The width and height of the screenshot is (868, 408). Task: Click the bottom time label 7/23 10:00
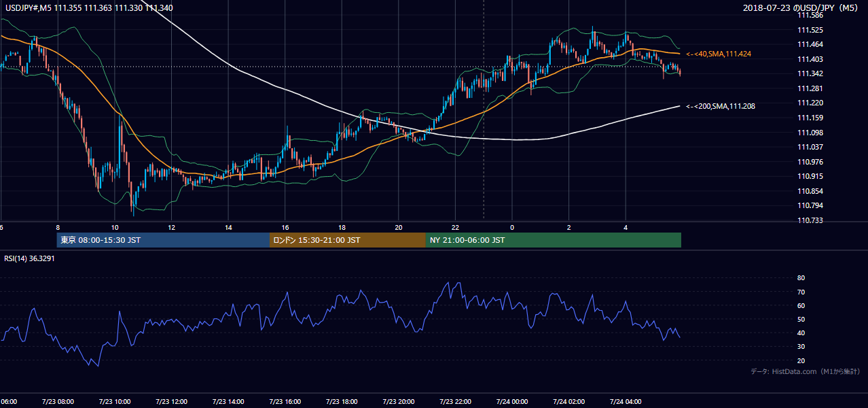tap(115, 402)
